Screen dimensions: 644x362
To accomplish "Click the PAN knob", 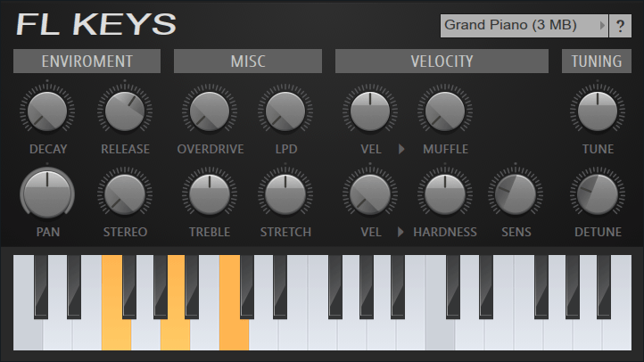I will coord(47,193).
